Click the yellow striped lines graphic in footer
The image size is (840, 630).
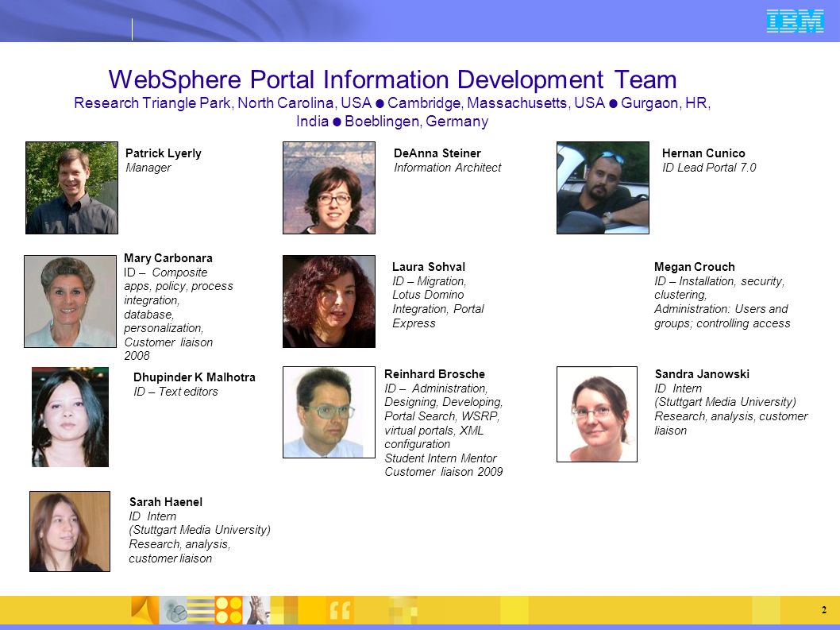pyautogui.click(x=200, y=610)
